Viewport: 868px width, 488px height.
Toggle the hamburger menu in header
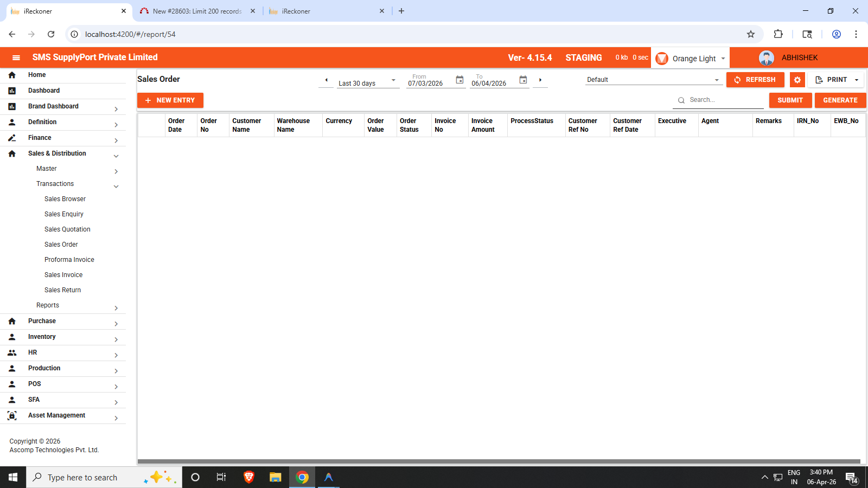tap(16, 57)
